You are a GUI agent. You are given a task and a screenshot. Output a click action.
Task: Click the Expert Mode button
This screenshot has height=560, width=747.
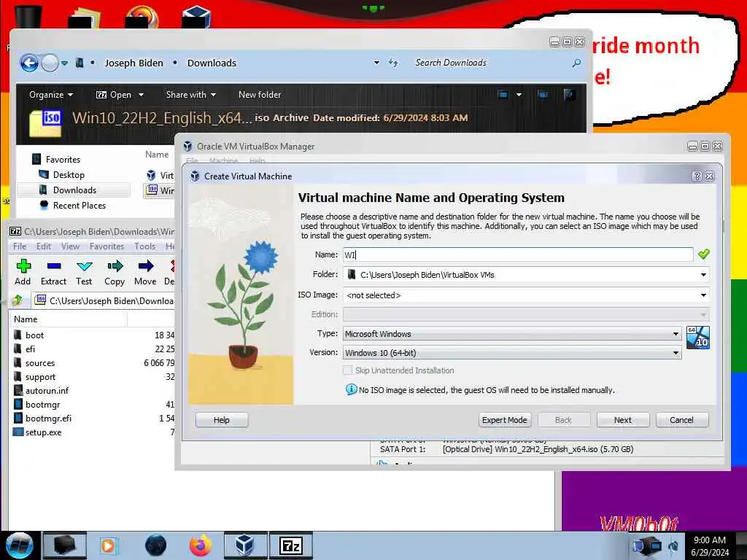tap(505, 420)
